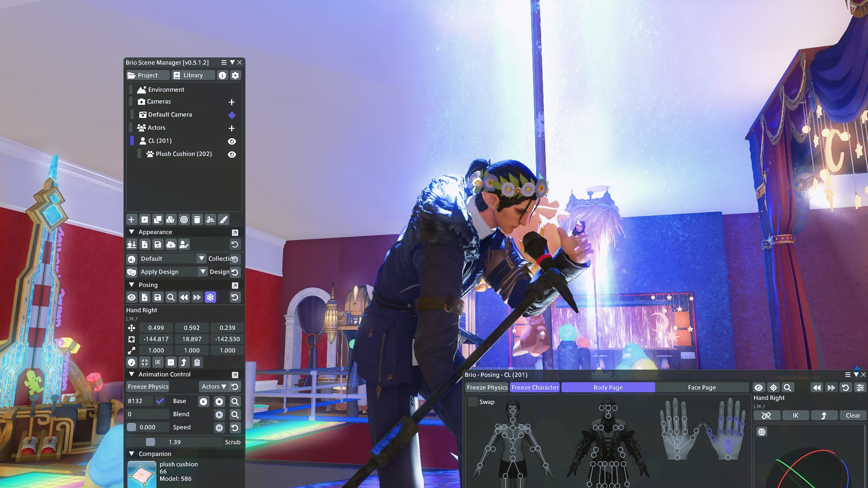This screenshot has width=868, height=488.
Task: Reset appearance with the undo arrow
Action: click(x=235, y=244)
